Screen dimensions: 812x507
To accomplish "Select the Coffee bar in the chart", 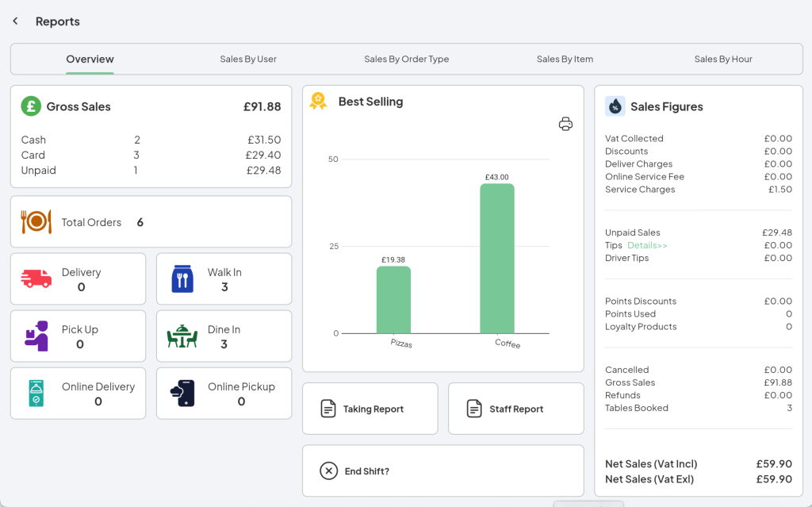I will click(496, 262).
